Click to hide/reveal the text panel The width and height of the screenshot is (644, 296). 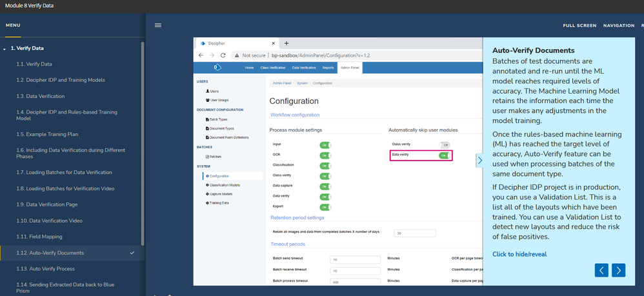click(x=519, y=254)
